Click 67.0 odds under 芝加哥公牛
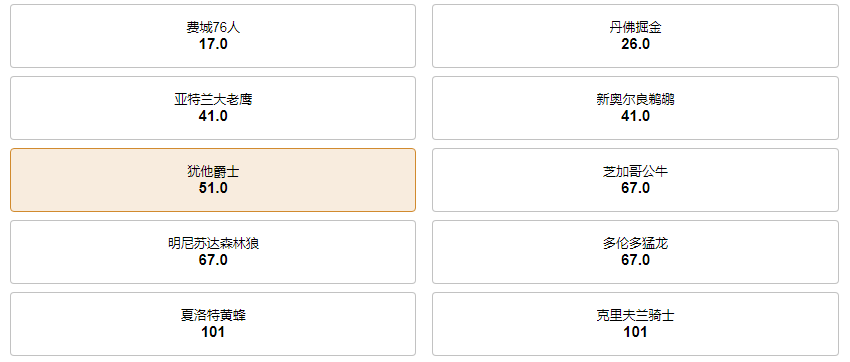This screenshot has width=850, height=362. point(635,189)
